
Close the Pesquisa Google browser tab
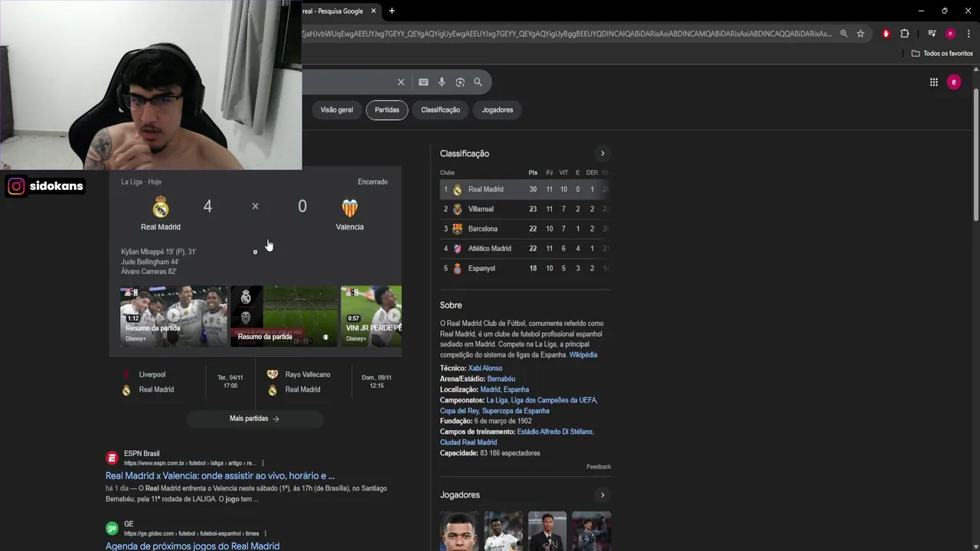[x=374, y=11]
